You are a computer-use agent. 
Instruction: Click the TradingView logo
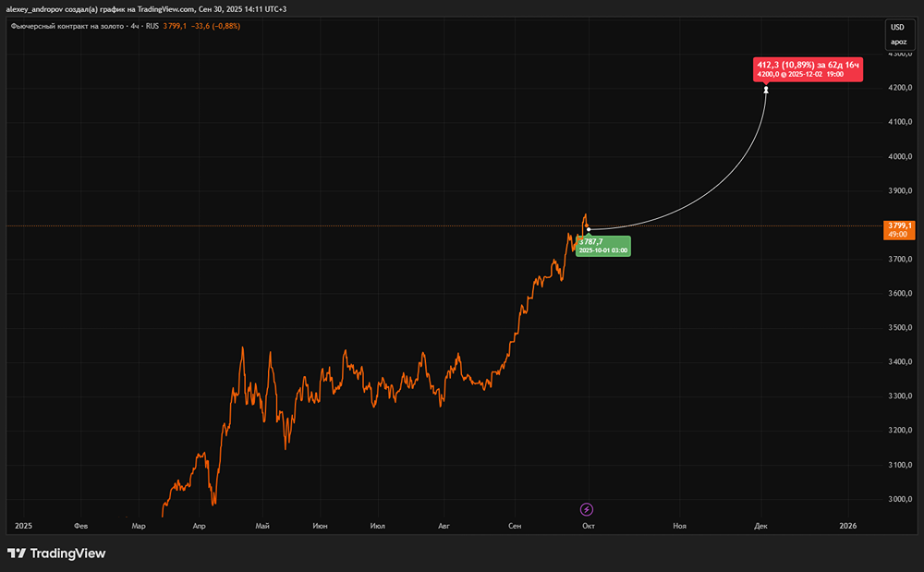(x=56, y=554)
